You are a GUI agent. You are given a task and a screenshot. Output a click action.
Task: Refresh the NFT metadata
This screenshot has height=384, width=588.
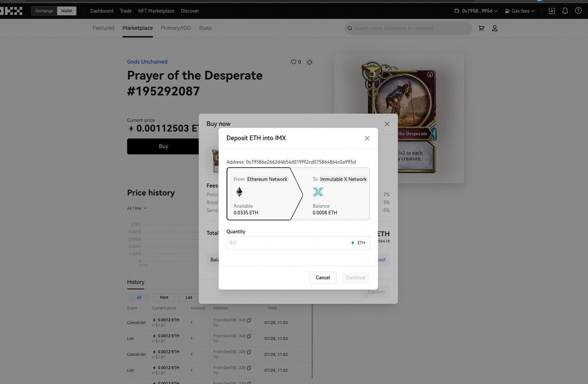[310, 62]
